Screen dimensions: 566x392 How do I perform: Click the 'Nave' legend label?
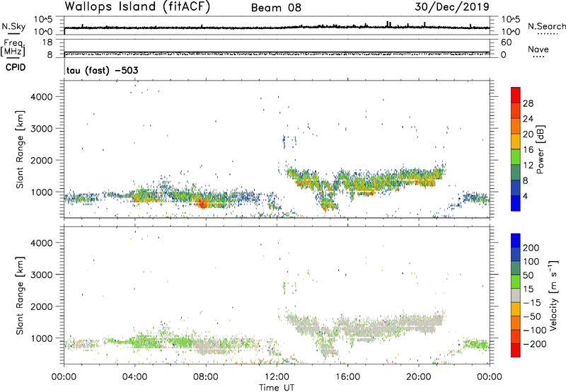(x=538, y=49)
